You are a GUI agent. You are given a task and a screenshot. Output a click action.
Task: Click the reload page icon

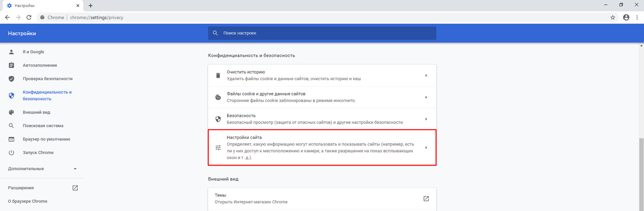29,17
